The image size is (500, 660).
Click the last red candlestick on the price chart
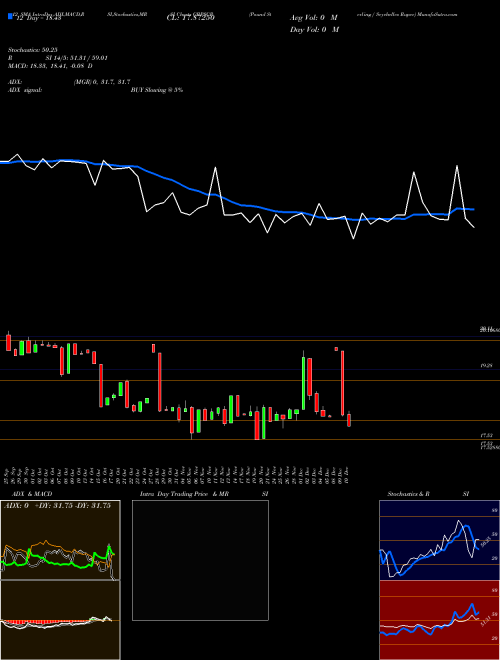(x=349, y=420)
